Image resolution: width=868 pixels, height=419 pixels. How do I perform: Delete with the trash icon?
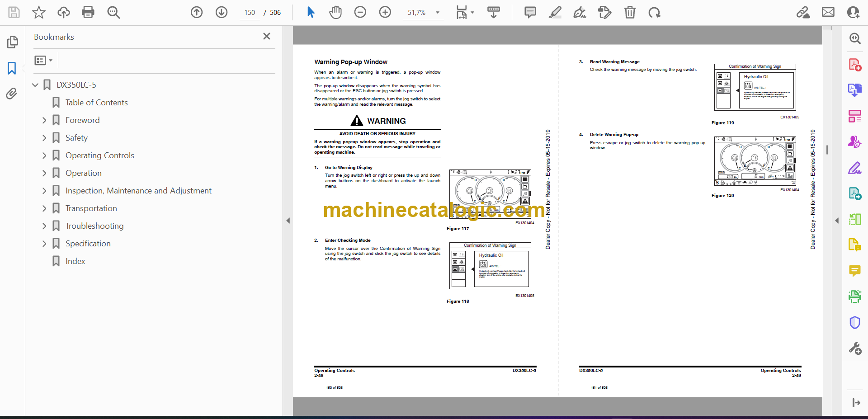[x=630, y=12]
